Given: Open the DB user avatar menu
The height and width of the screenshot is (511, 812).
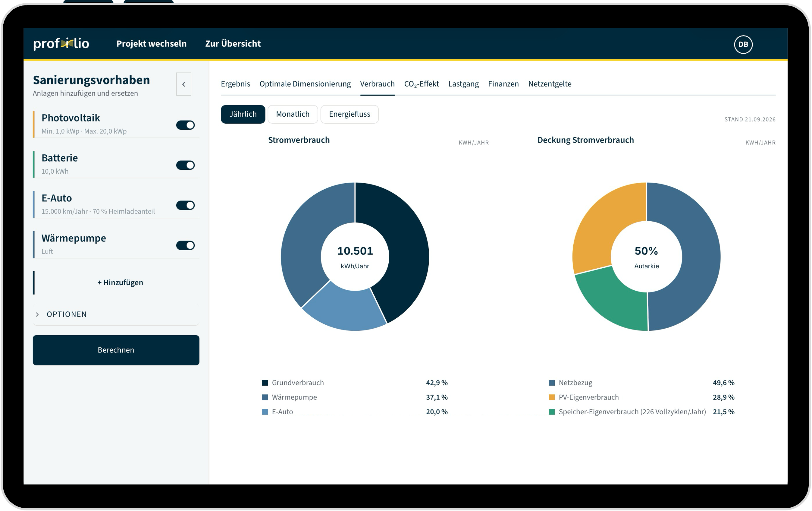Looking at the screenshot, I should click(743, 44).
